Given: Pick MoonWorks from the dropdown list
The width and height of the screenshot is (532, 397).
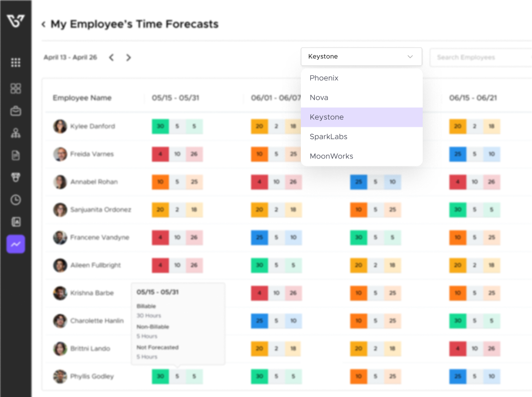Looking at the screenshot, I should 331,156.
